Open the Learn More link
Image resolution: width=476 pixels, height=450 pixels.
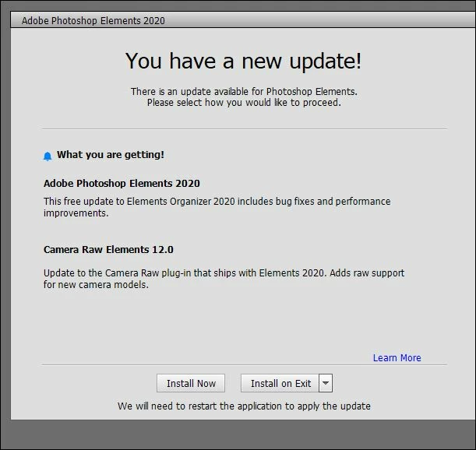click(x=397, y=358)
